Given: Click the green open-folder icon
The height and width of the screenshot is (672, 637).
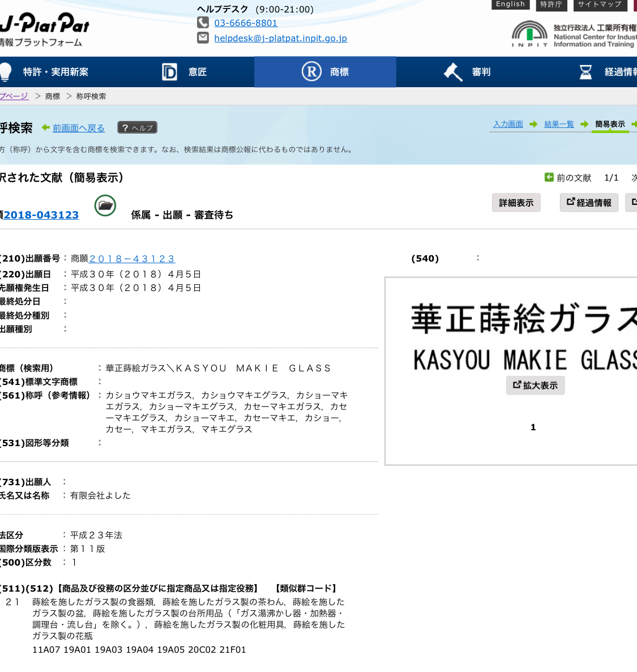Looking at the screenshot, I should [105, 206].
